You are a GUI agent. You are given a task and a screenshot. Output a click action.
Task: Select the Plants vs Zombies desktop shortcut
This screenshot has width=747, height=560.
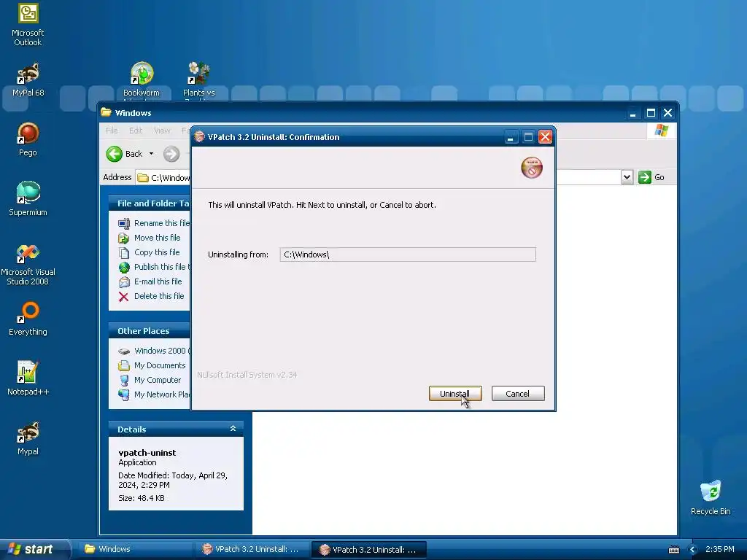pos(198,79)
